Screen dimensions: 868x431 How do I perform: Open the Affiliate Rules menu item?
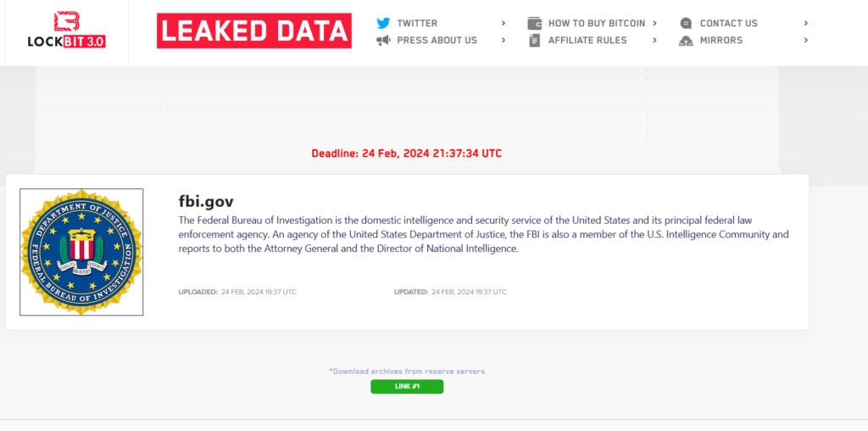point(587,40)
